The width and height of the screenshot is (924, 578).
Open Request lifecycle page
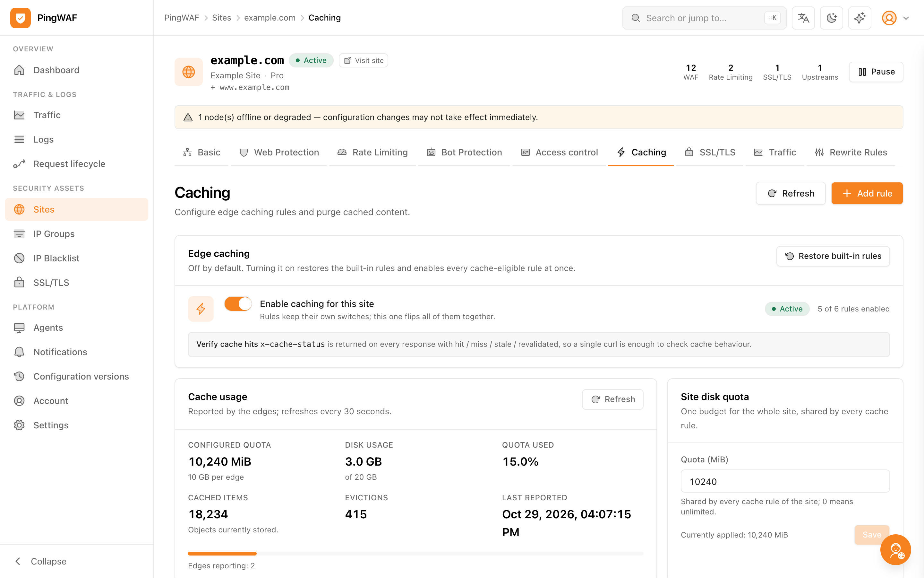[x=77, y=164]
